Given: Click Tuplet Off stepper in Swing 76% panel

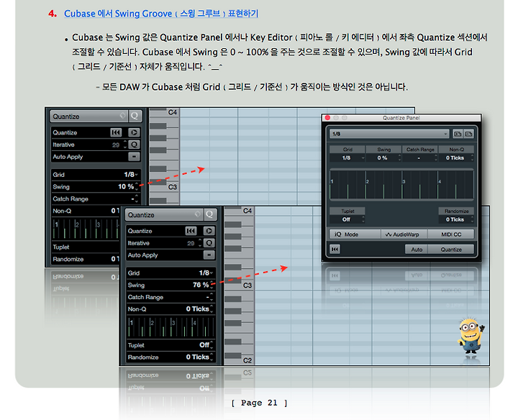Looking at the screenshot, I should tap(212, 345).
